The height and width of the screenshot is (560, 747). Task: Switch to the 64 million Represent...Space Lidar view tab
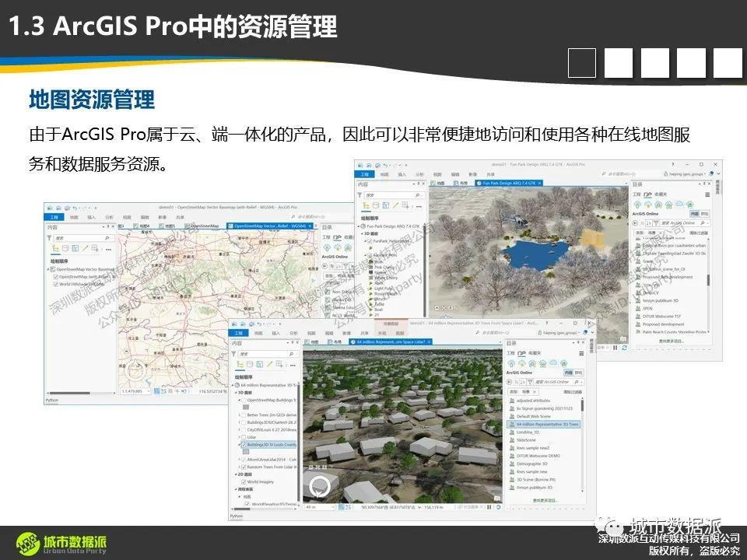click(391, 342)
